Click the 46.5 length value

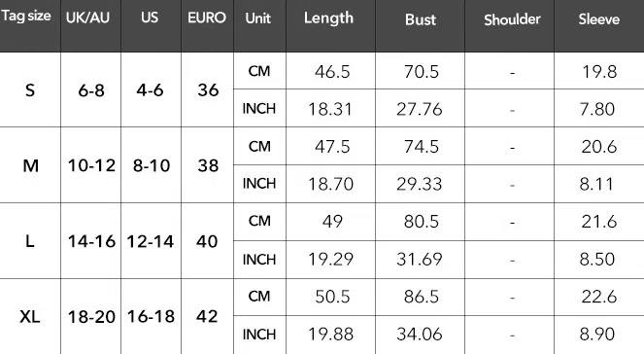pyautogui.click(x=332, y=72)
